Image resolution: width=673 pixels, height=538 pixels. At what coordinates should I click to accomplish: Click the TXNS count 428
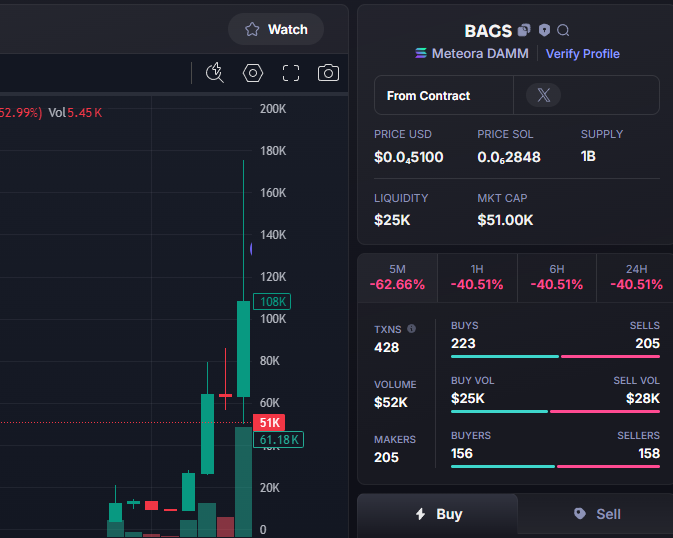coord(387,347)
